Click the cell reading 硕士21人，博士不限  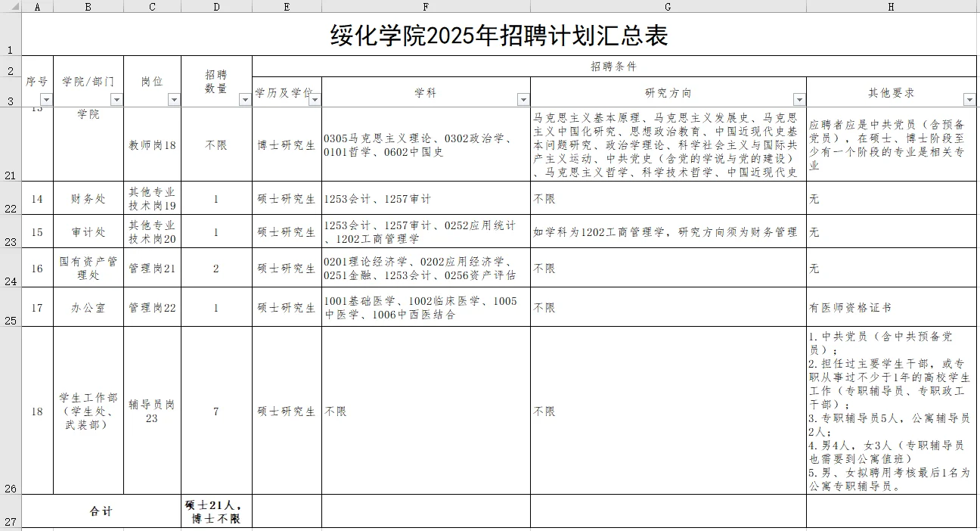tap(216, 511)
